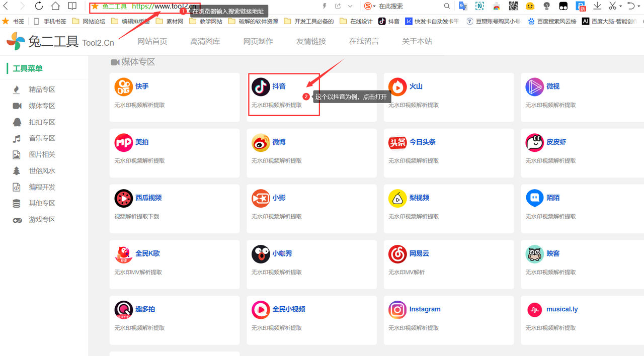The image size is (644, 356).
Task: Open the 关于本站 navigation item
Action: [x=417, y=41]
